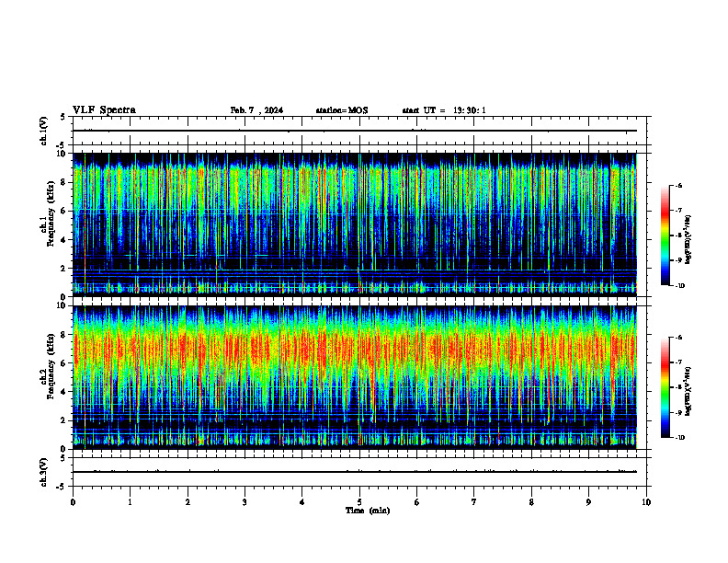
Task: Click time axis tick label "0"
Action: [x=73, y=502]
